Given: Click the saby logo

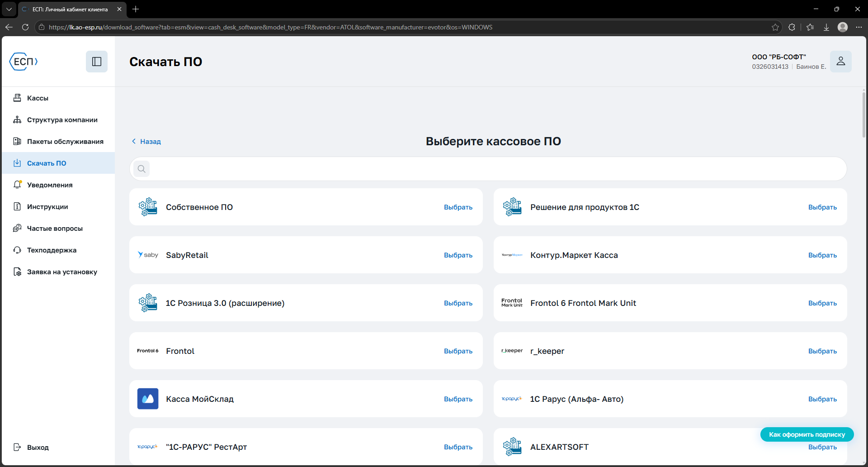Looking at the screenshot, I should point(148,255).
